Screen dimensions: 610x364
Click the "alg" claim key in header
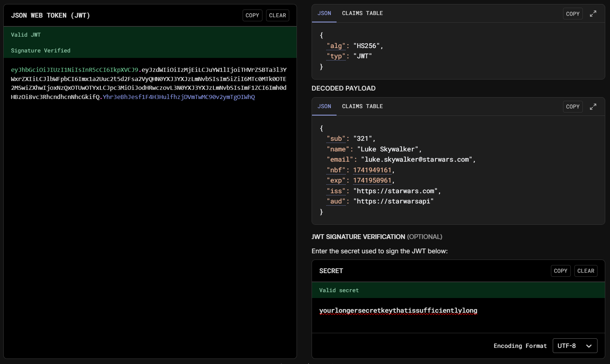click(x=336, y=46)
